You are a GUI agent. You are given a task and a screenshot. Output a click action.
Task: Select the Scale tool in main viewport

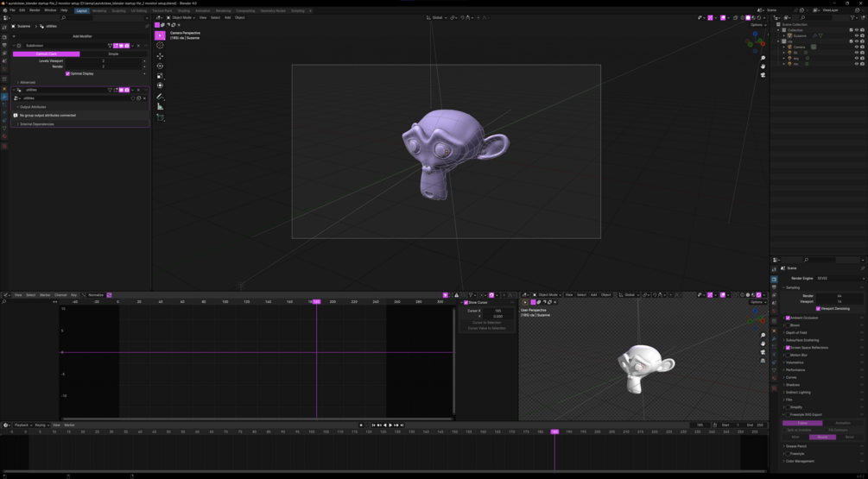(x=160, y=76)
